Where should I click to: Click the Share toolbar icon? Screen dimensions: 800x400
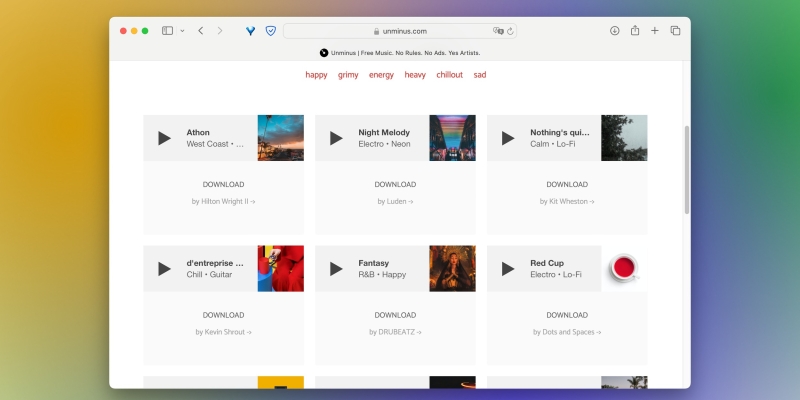pyautogui.click(x=635, y=31)
